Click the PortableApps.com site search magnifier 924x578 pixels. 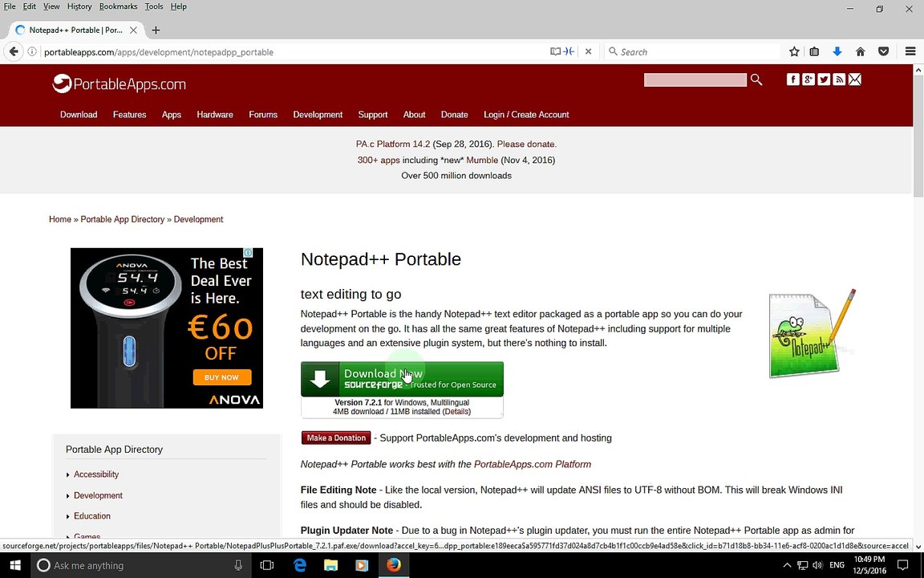756,79
